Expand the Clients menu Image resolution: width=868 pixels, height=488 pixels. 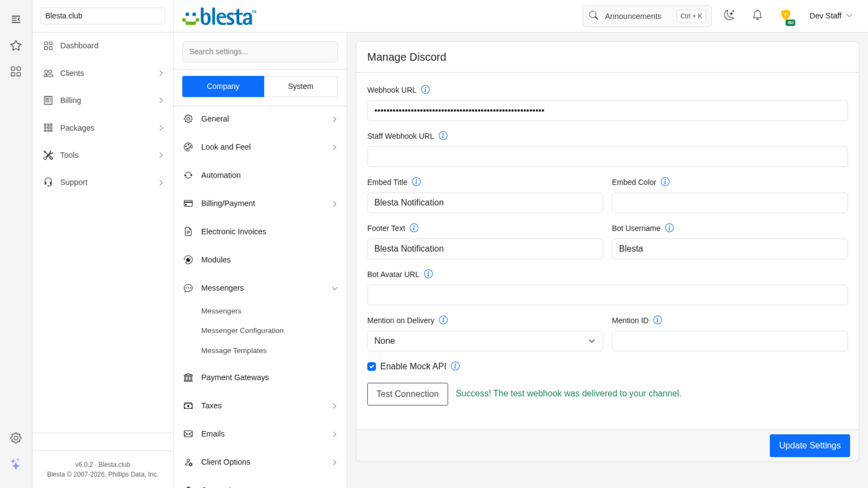pyautogui.click(x=103, y=73)
